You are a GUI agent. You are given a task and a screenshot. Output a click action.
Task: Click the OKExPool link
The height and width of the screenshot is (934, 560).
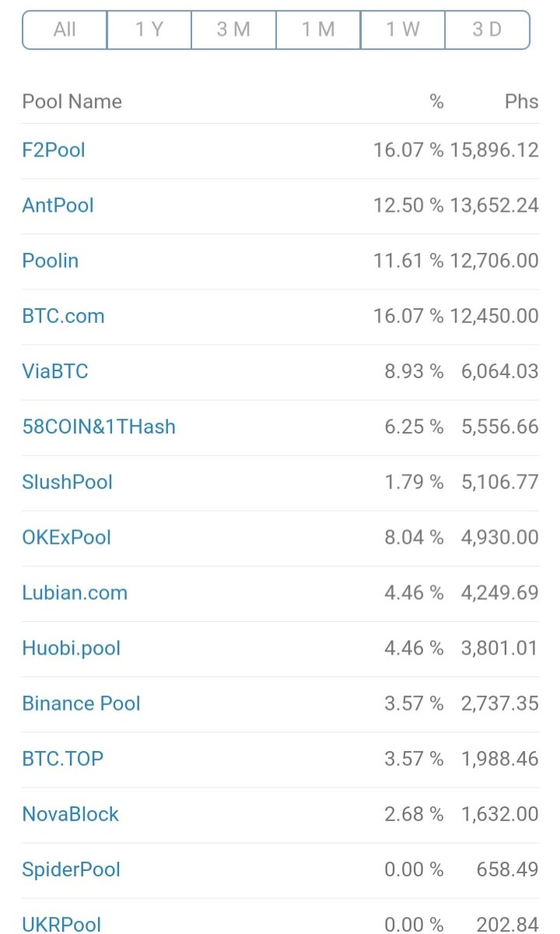pos(67,537)
